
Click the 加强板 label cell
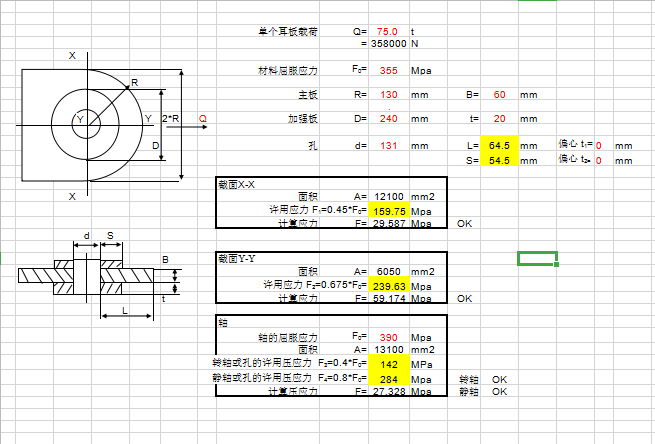(303, 119)
